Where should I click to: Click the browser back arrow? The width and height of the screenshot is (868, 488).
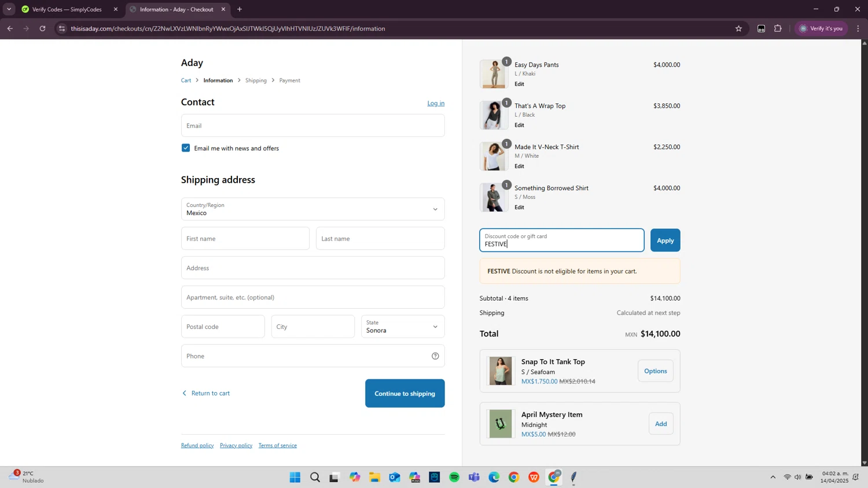[10, 28]
